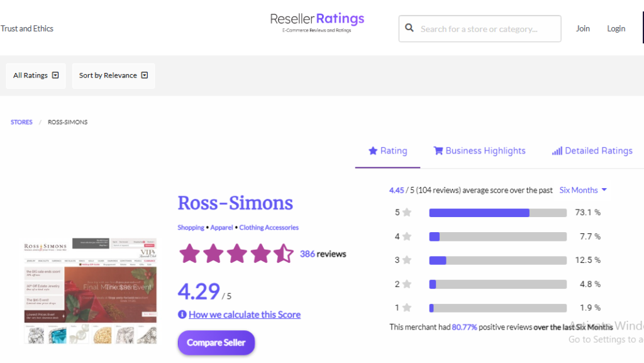This screenshot has width=644, height=363.
Task: Open How we calculate this Score link
Action: coord(245,315)
